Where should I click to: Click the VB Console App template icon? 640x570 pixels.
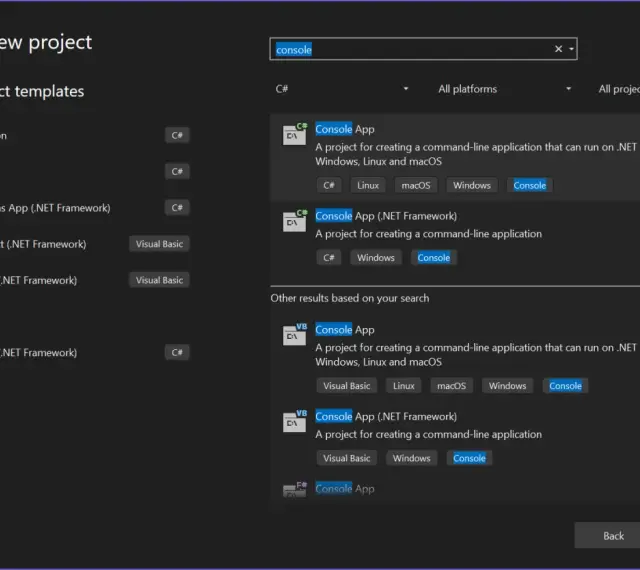(295, 334)
